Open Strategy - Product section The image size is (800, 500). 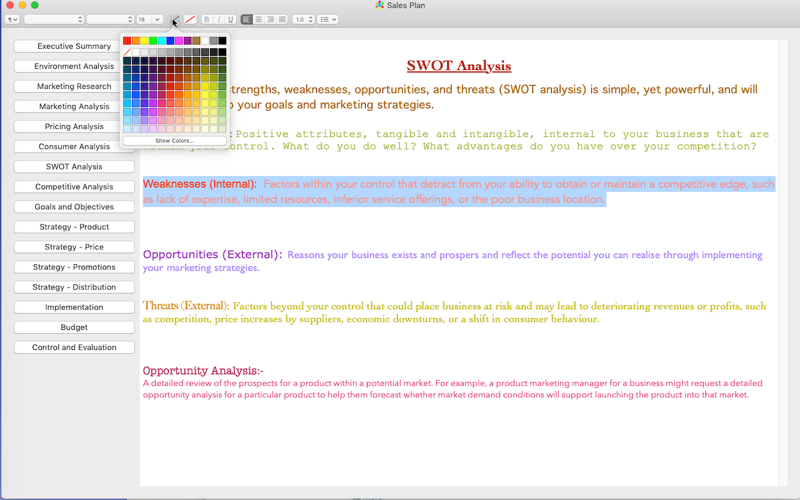pos(74,227)
